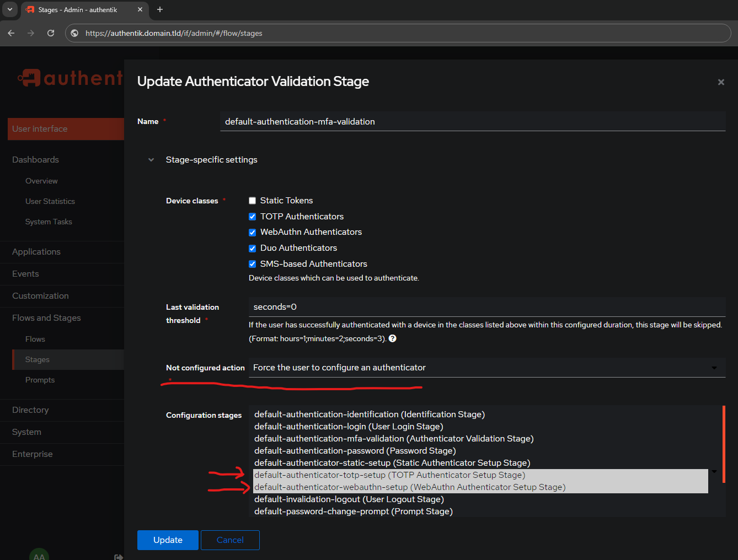Open Prompts page in sidebar

pyautogui.click(x=40, y=380)
